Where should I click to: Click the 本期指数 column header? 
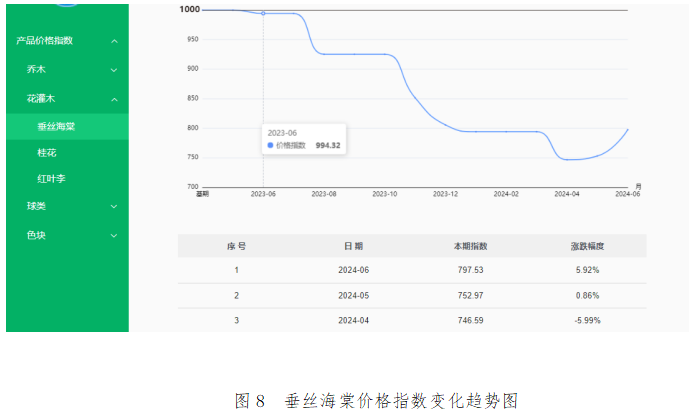[x=470, y=246]
